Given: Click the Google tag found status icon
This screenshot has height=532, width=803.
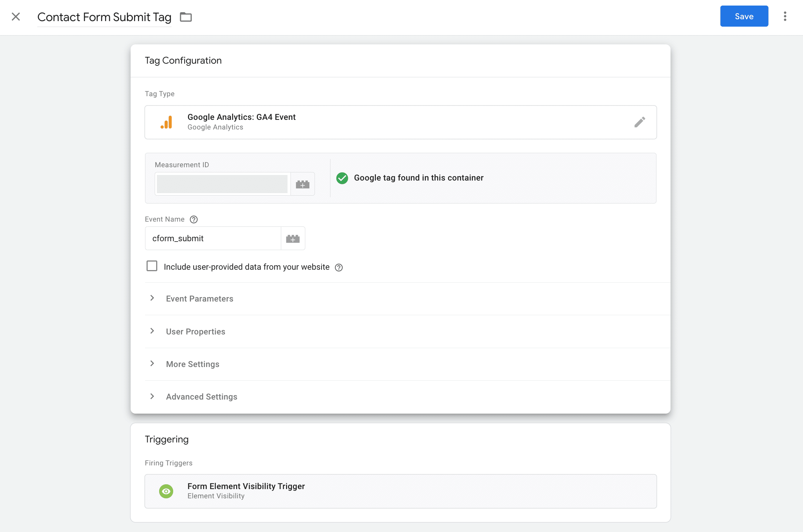Looking at the screenshot, I should coord(342,178).
